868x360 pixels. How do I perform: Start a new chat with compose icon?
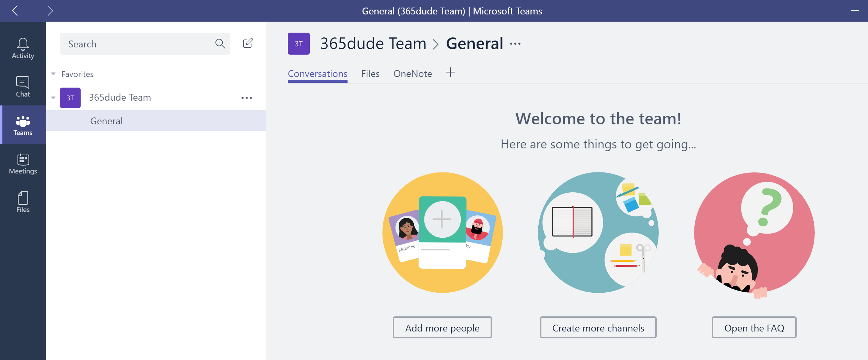click(x=248, y=43)
